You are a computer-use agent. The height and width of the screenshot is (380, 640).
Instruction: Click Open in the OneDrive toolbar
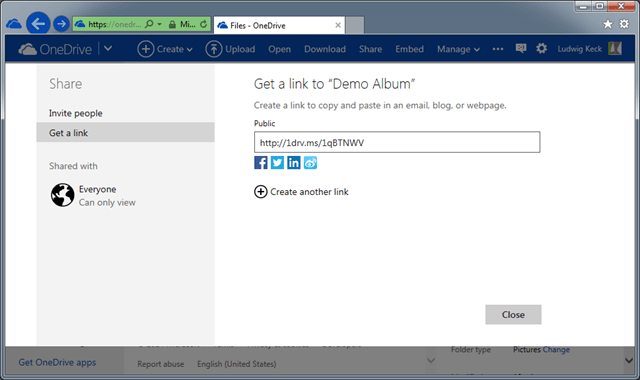click(280, 49)
